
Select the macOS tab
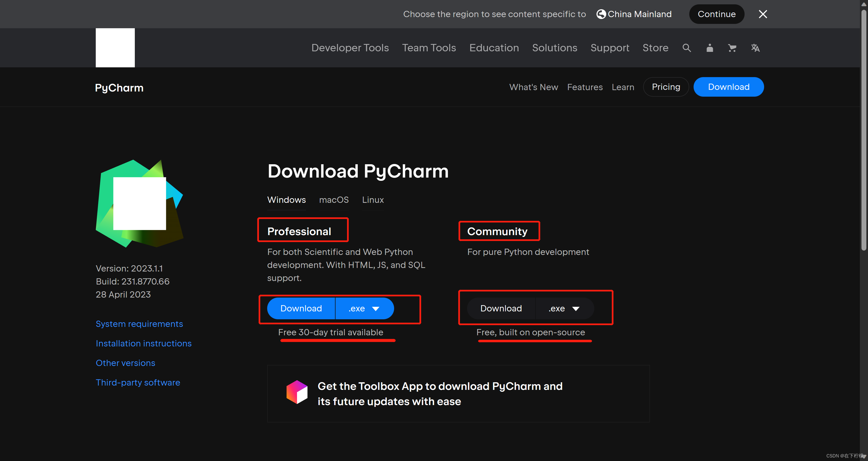click(334, 200)
